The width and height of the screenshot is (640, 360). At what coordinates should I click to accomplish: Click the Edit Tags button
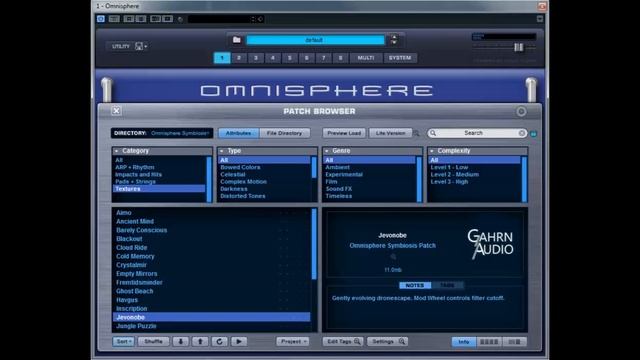[343, 341]
